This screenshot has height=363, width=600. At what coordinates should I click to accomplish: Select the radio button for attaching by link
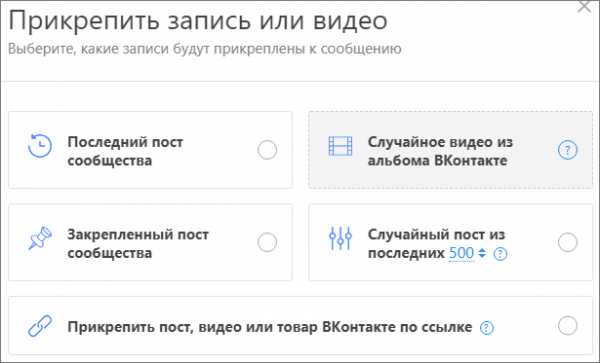(567, 326)
